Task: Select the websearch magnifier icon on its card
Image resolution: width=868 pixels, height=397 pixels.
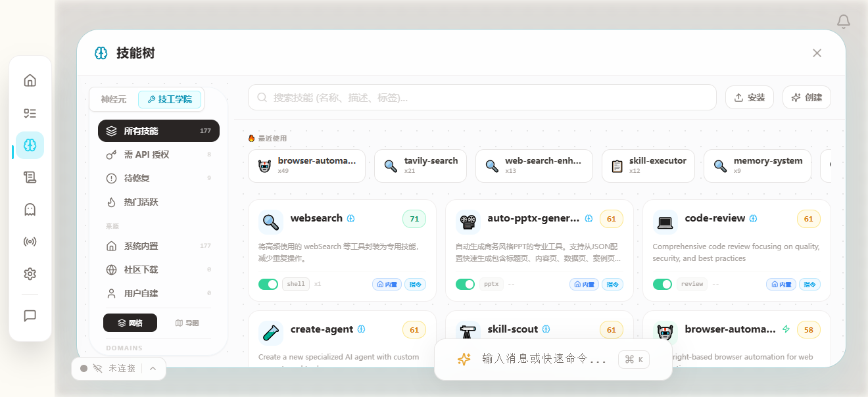Action: [270, 222]
